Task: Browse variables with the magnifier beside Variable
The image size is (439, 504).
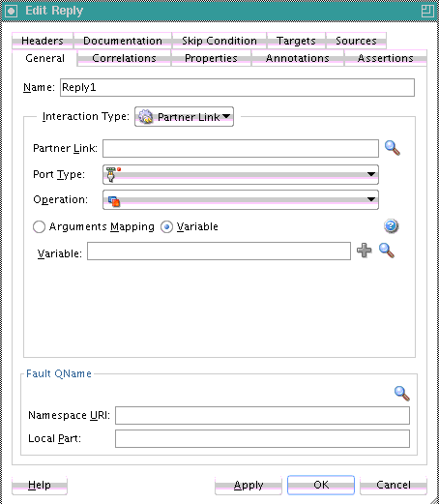Action: click(x=387, y=251)
